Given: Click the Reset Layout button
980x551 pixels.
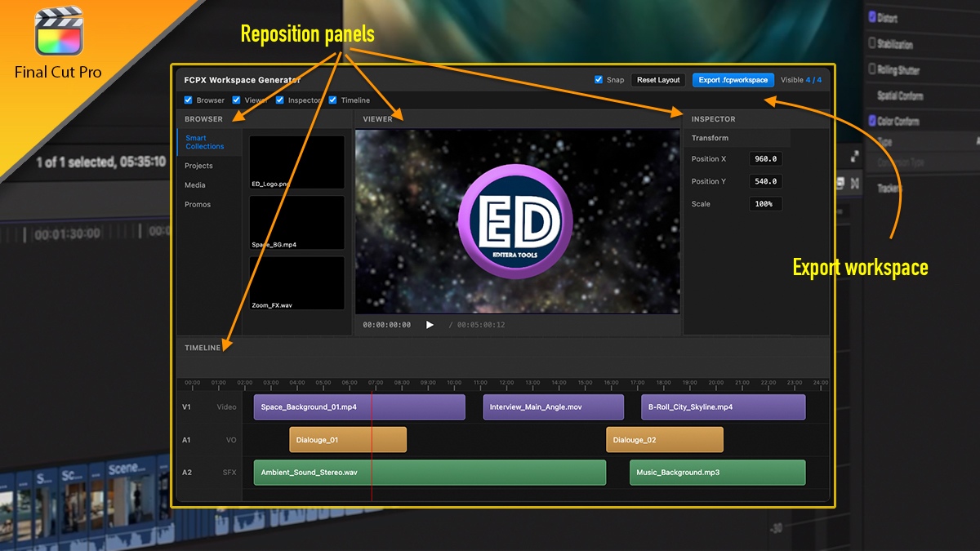Looking at the screenshot, I should [657, 79].
